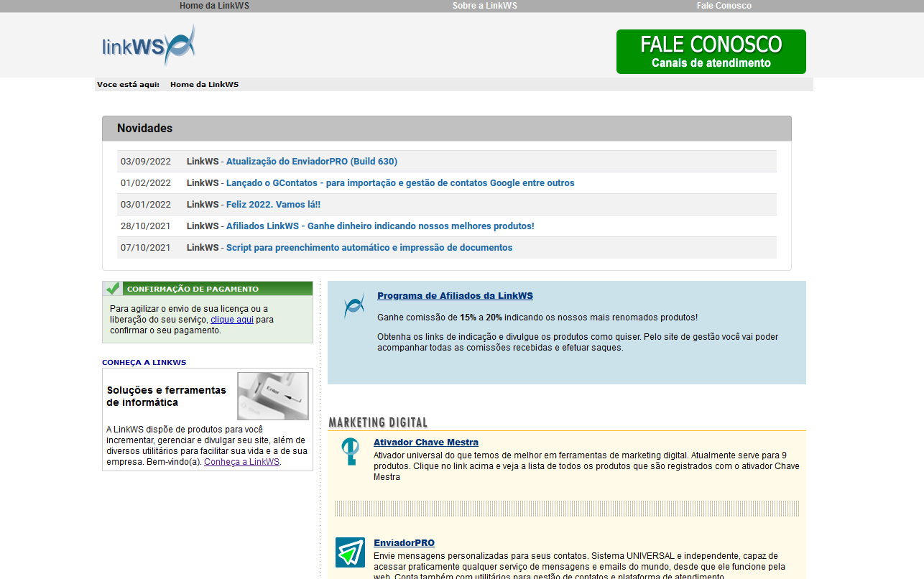Open news about GContatos launch
This screenshot has height=579, width=924.
coord(400,183)
